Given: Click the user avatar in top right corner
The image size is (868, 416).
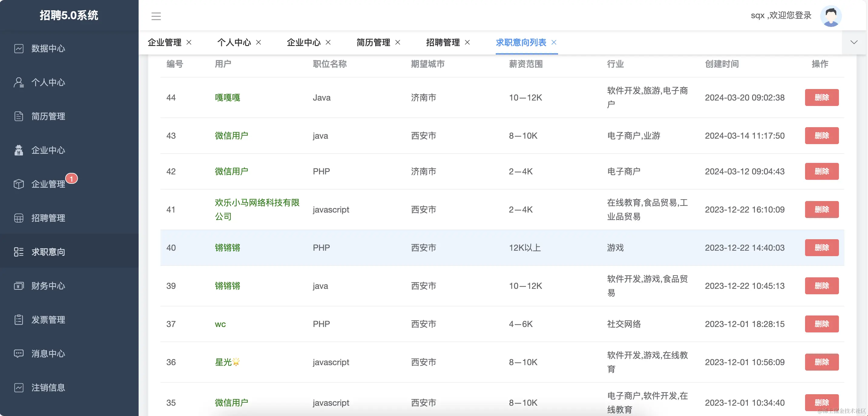Looking at the screenshot, I should (831, 15).
